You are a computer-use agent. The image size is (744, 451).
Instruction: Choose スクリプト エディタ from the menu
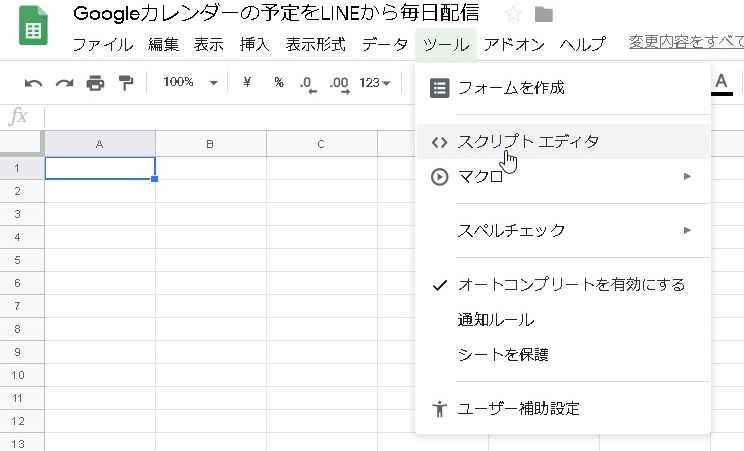point(528,142)
